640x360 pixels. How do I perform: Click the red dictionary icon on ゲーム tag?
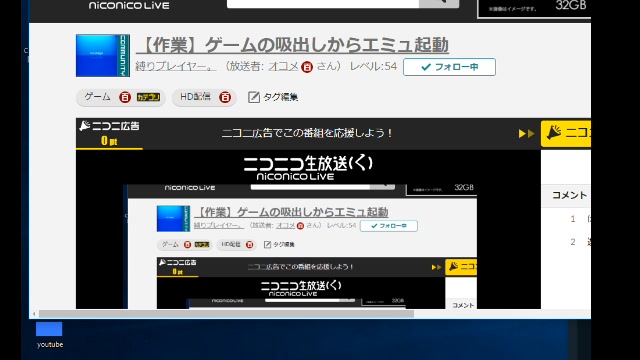pyautogui.click(x=125, y=97)
